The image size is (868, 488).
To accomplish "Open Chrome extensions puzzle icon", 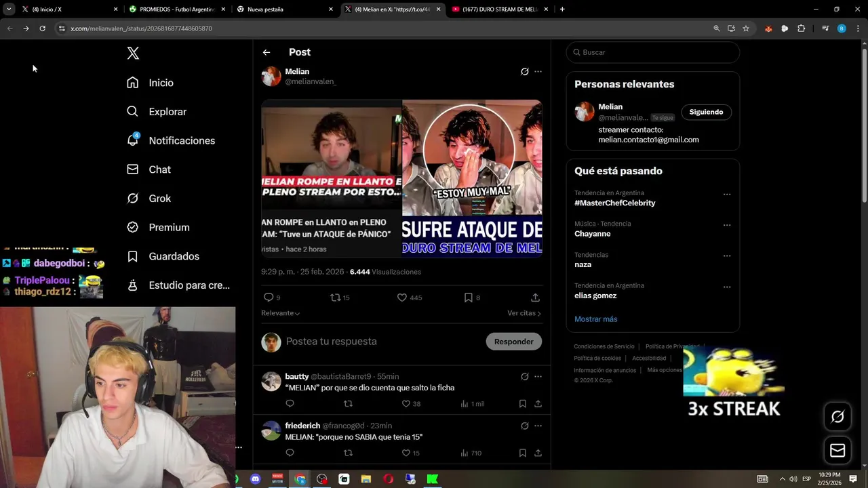I will [x=802, y=28].
